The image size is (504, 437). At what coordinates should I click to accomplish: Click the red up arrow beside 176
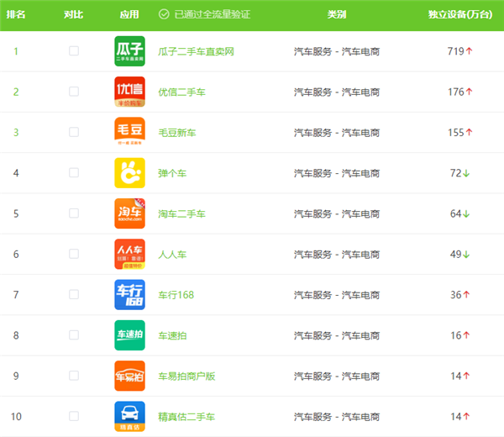(469, 92)
